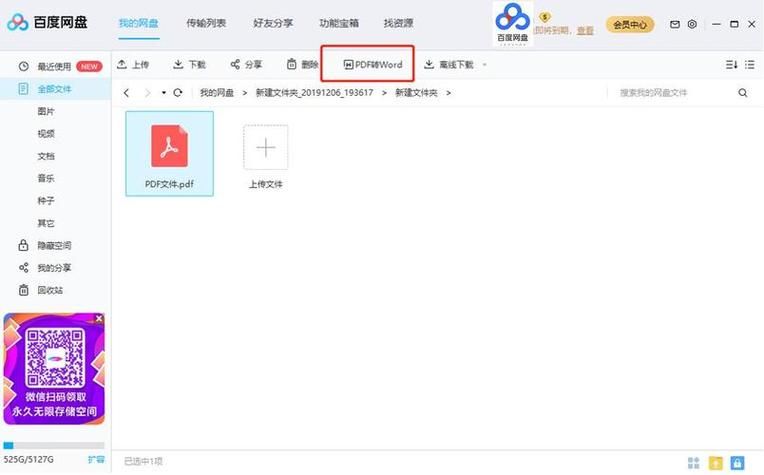Click the 扩容 link beside storage usage
Image resolution: width=764 pixels, height=475 pixels.
click(x=95, y=460)
